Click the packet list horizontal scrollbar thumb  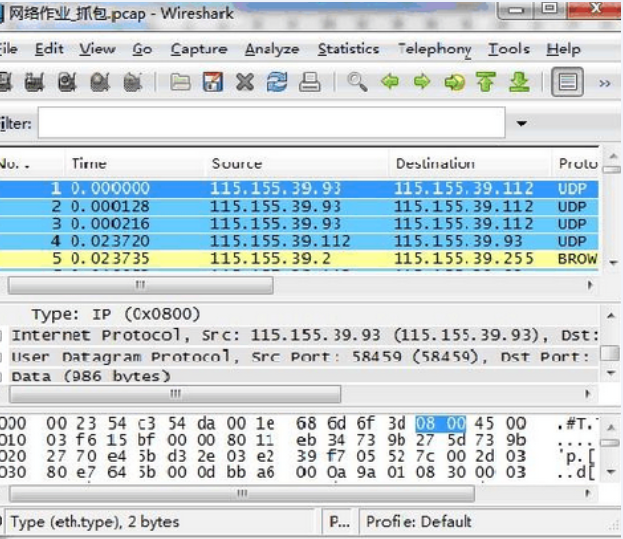[x=141, y=285]
